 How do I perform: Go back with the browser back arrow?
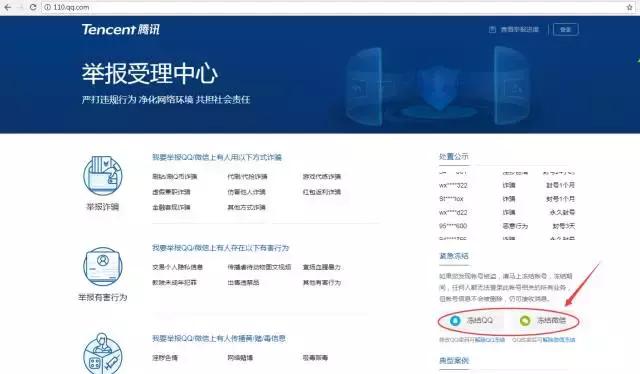point(7,7)
